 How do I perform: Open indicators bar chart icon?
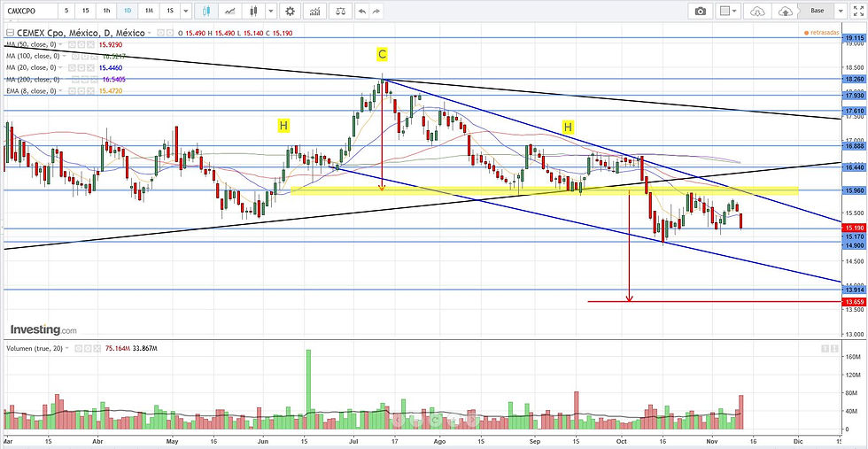314,11
